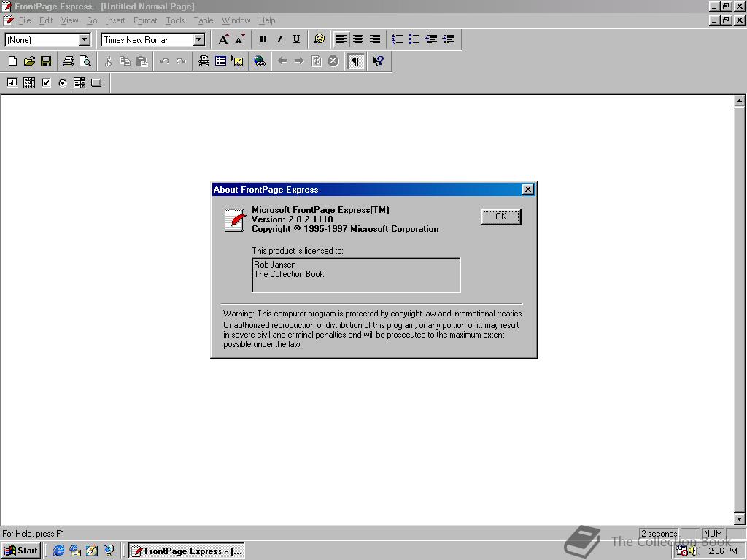Click the Open file folder icon
This screenshot has width=747, height=560.
[x=29, y=61]
